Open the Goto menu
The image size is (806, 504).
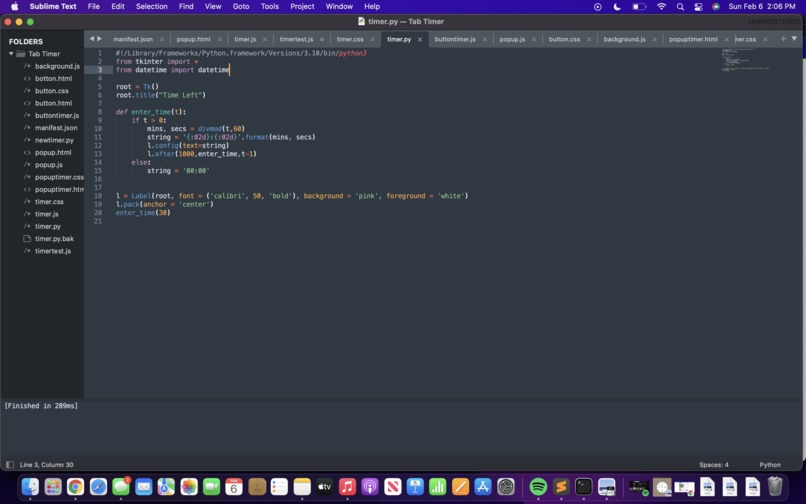[x=241, y=7]
